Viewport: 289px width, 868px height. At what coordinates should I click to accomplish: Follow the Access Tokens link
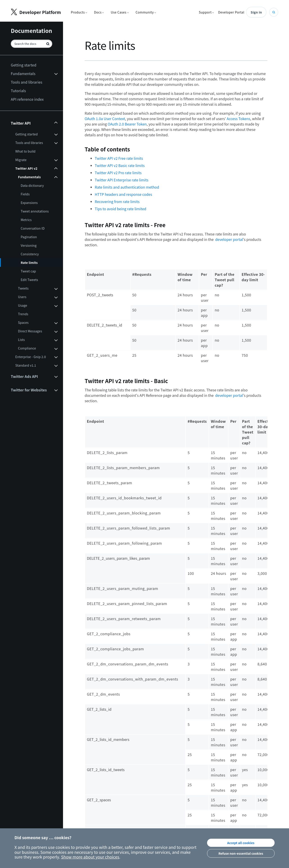pos(238,119)
